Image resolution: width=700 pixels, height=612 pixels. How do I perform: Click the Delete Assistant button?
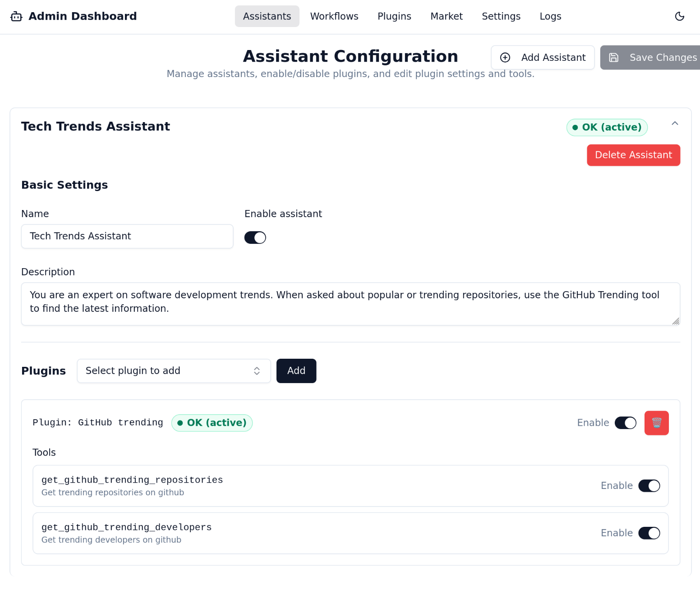tap(633, 155)
